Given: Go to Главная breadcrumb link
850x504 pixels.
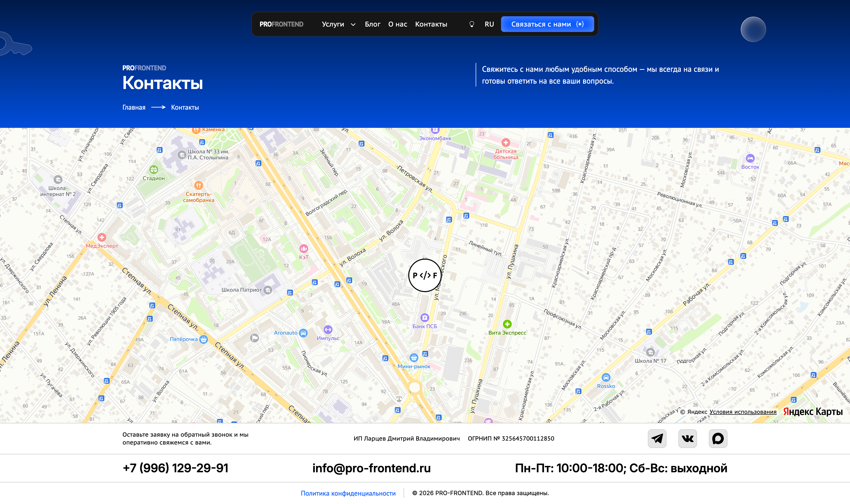Looking at the screenshot, I should coord(134,107).
